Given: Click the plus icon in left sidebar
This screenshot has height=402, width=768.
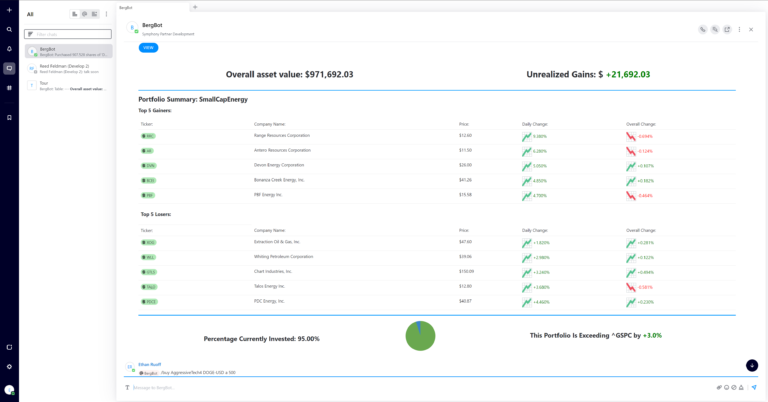Looking at the screenshot, I should (x=9, y=9).
